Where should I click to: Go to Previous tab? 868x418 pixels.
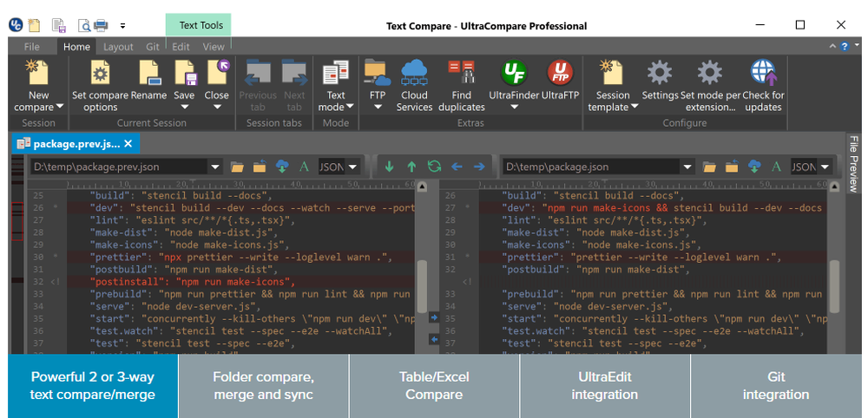pos(258,86)
